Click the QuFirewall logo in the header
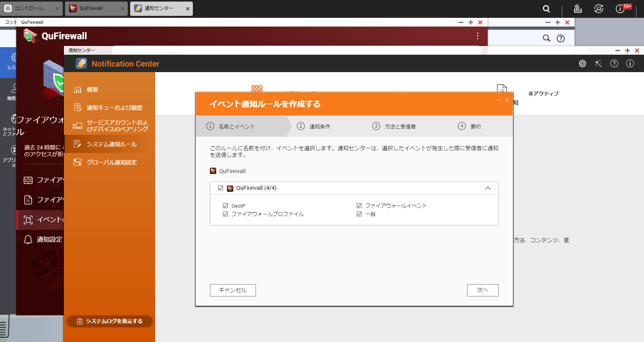The image size is (644, 342). coord(30,36)
